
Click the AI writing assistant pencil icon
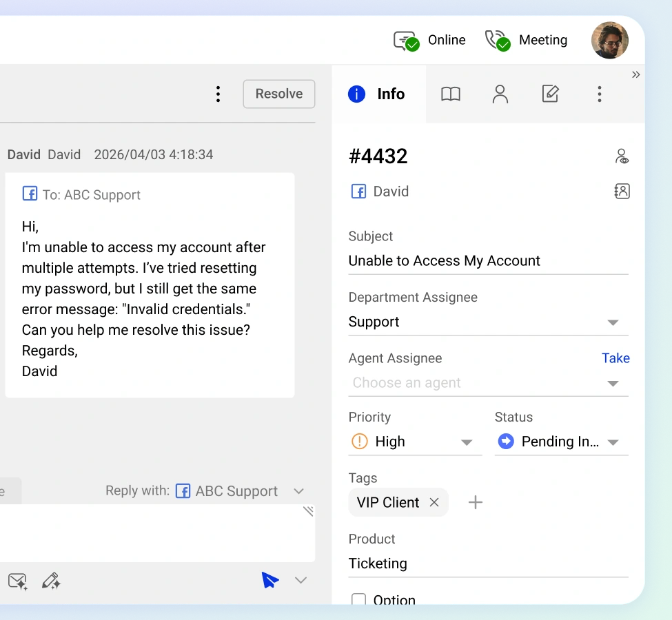52,581
